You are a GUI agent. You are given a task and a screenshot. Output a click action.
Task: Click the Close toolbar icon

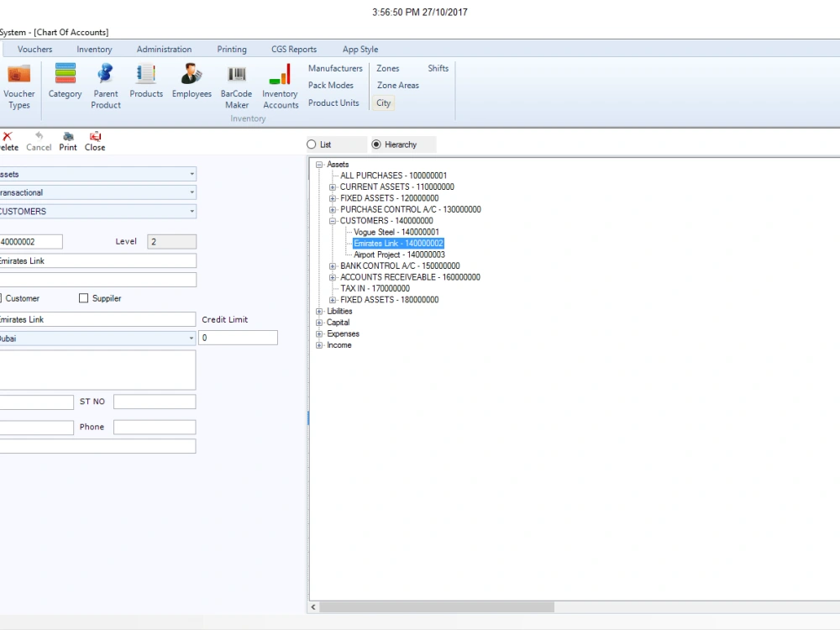click(95, 136)
